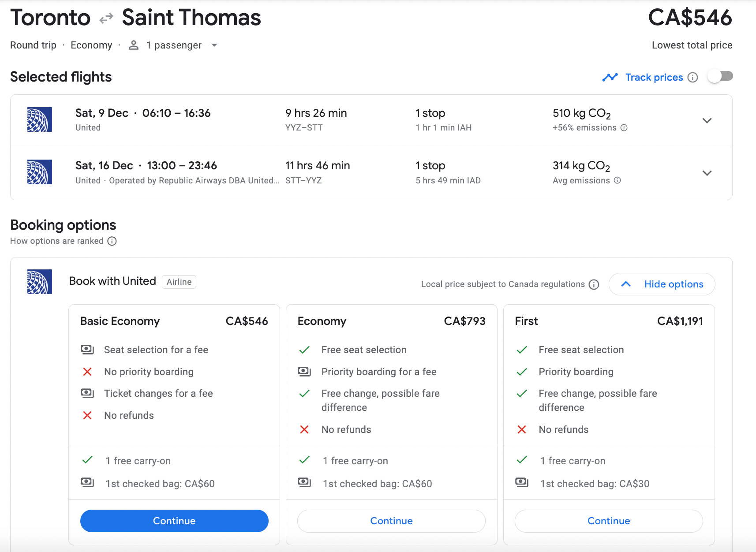Expand the Sat, 16 Dec flight details chevron
The height and width of the screenshot is (552, 756).
[707, 173]
